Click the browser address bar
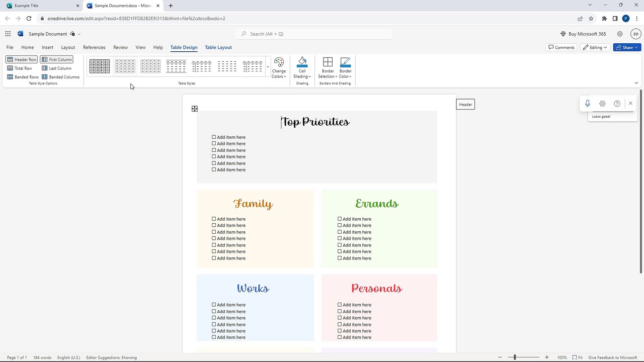The width and height of the screenshot is (644, 362). click(x=307, y=19)
